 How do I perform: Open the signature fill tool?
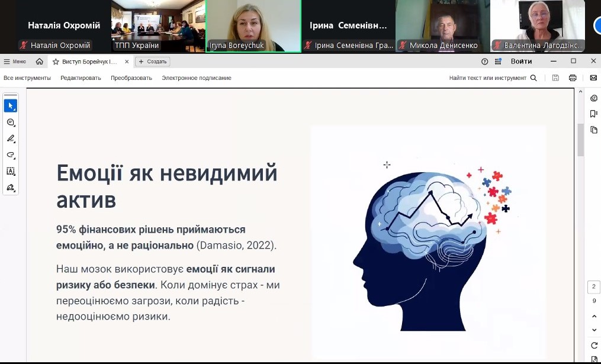point(11,188)
